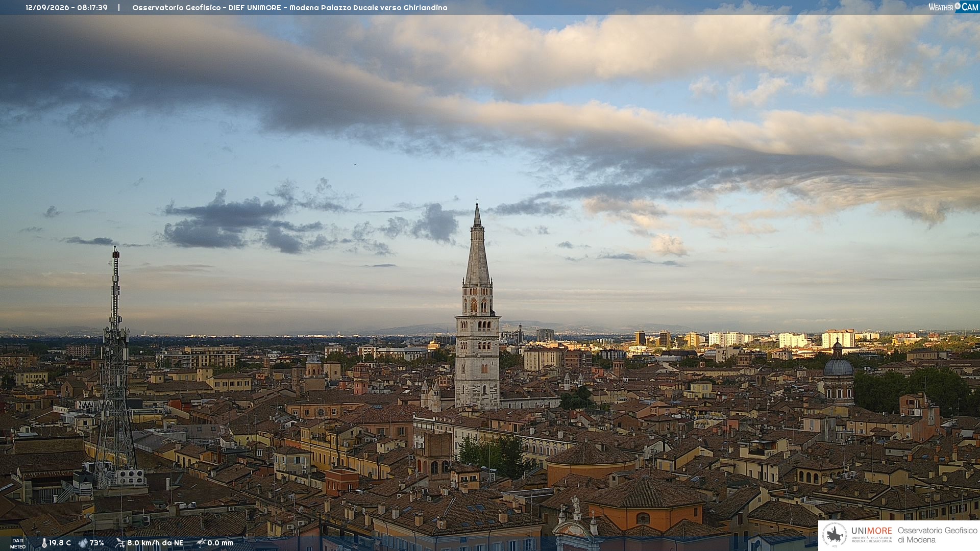Click the UNIMORE round seal emblem
This screenshot has height=551, width=980.
(x=835, y=535)
